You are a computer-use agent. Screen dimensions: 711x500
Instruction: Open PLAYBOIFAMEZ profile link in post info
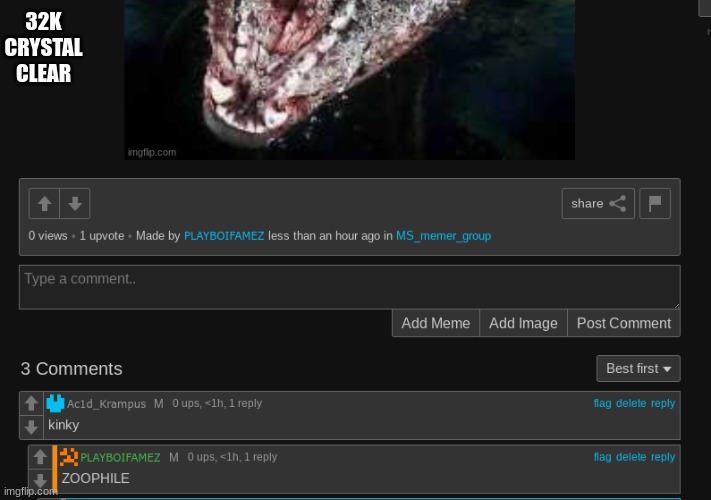pos(224,236)
